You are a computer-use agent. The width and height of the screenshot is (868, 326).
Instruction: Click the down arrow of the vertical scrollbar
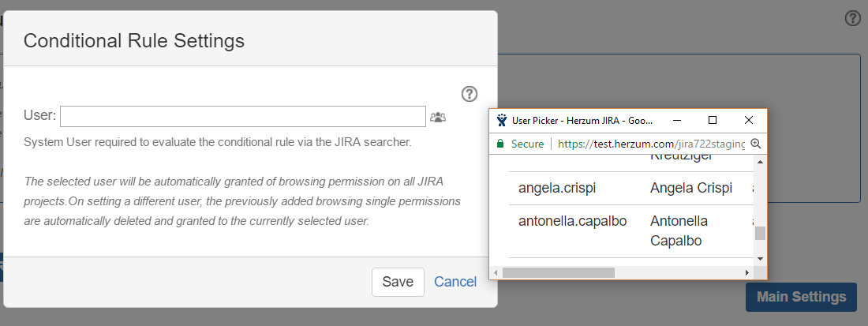click(x=760, y=258)
